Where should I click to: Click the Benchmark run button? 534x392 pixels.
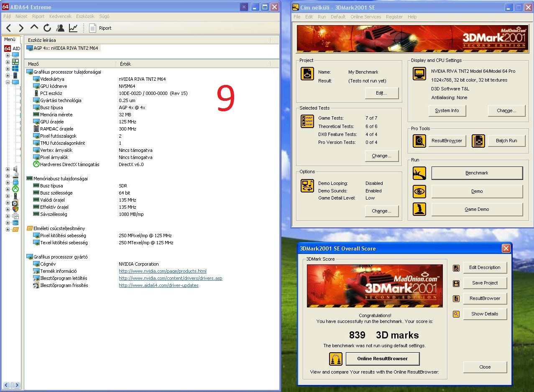point(477,173)
